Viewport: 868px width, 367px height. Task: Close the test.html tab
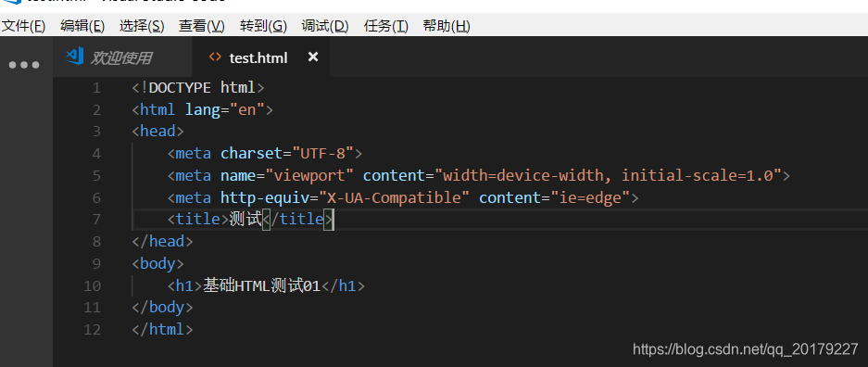(313, 57)
